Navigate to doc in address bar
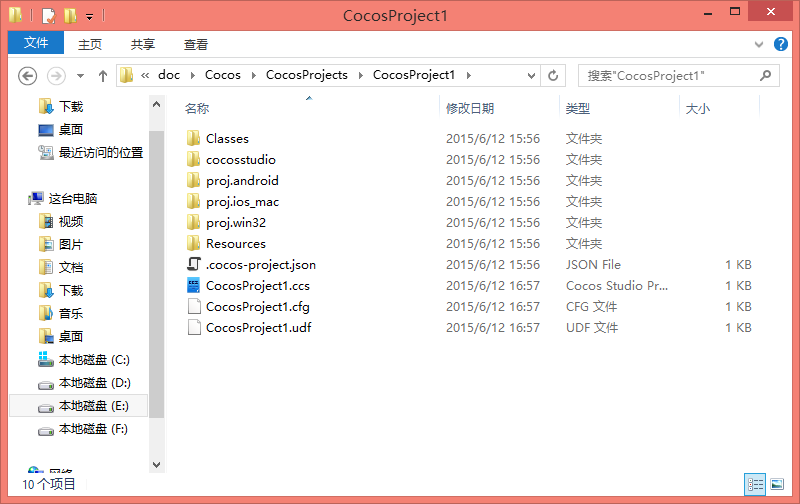This screenshot has height=504, width=800. 169,75
